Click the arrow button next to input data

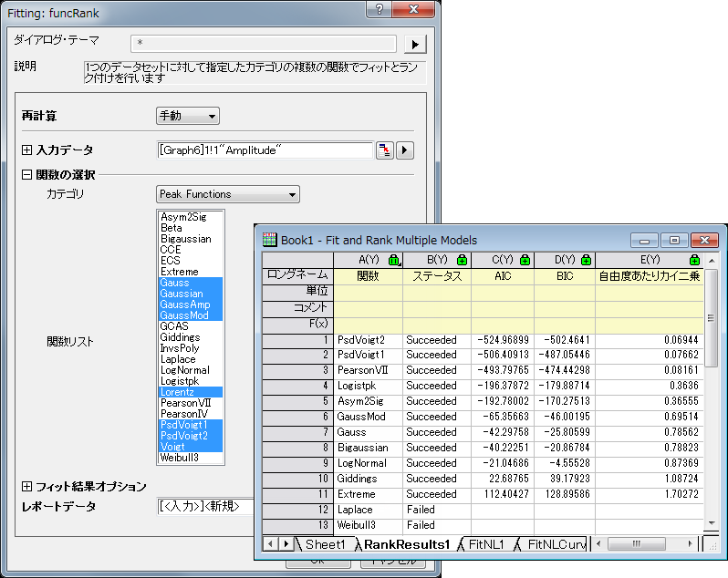[x=405, y=150]
